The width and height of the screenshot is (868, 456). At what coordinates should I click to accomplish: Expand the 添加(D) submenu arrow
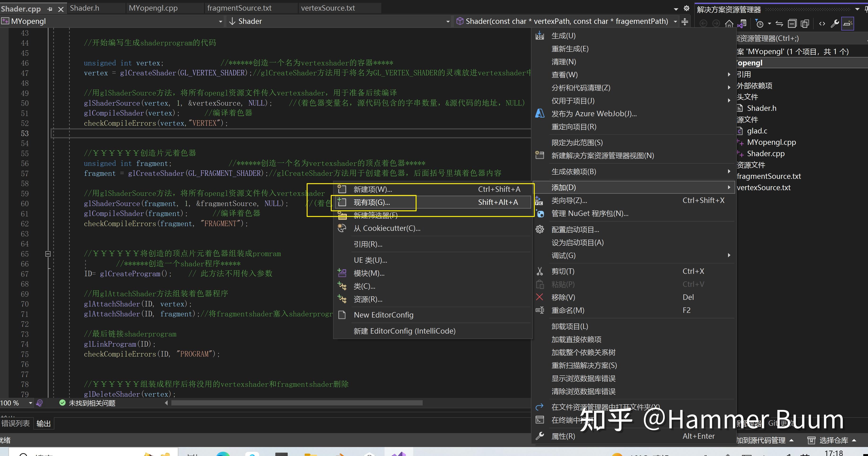pyautogui.click(x=729, y=187)
